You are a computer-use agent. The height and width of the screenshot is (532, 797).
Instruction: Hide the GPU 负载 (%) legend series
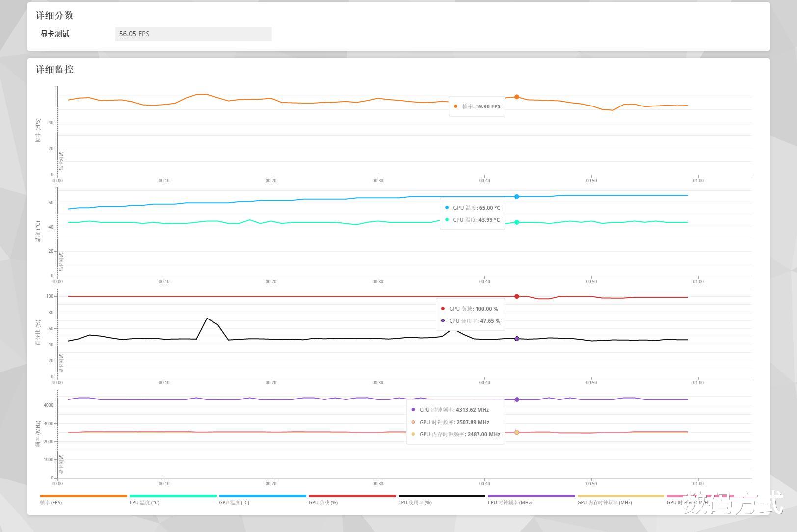tap(323, 502)
